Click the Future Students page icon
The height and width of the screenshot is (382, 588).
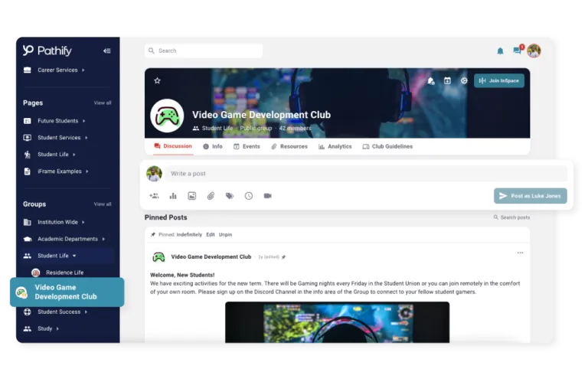point(28,121)
